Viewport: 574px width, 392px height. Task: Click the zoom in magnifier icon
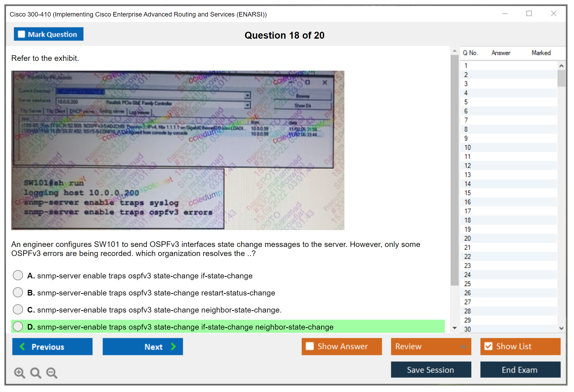pyautogui.click(x=19, y=373)
